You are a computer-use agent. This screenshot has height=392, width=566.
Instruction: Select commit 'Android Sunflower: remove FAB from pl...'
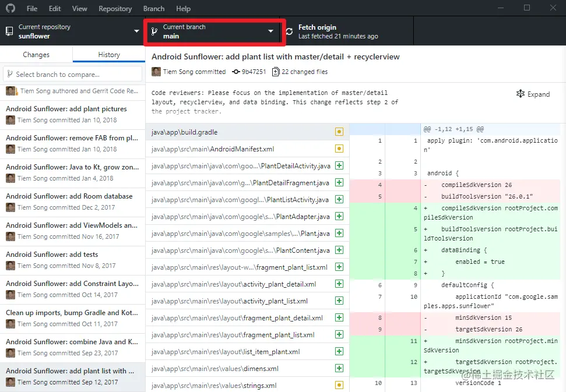[x=72, y=144]
